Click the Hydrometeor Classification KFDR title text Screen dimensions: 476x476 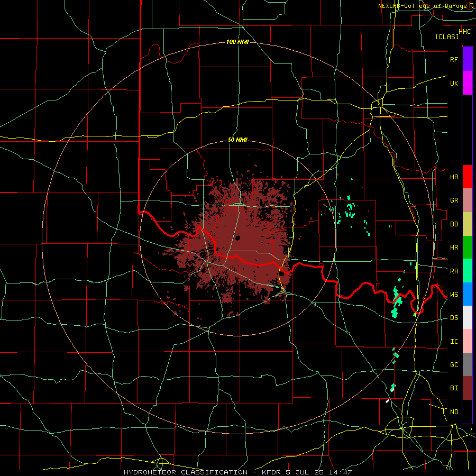click(x=237, y=472)
